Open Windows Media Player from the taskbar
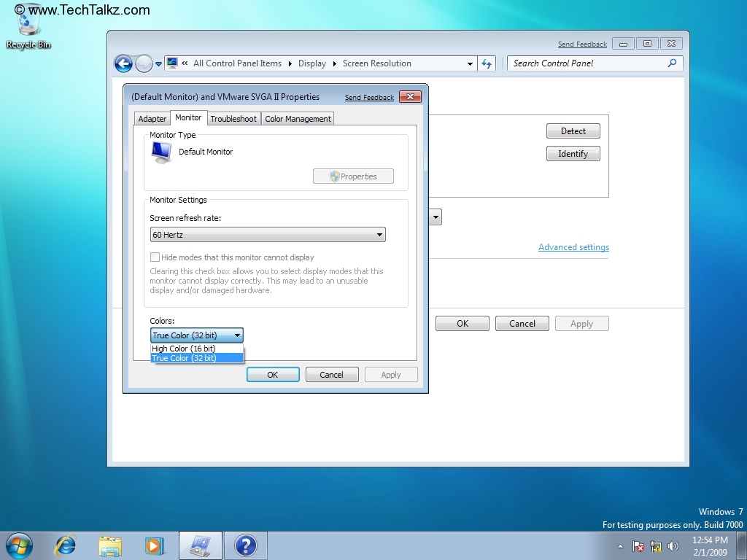 155,545
